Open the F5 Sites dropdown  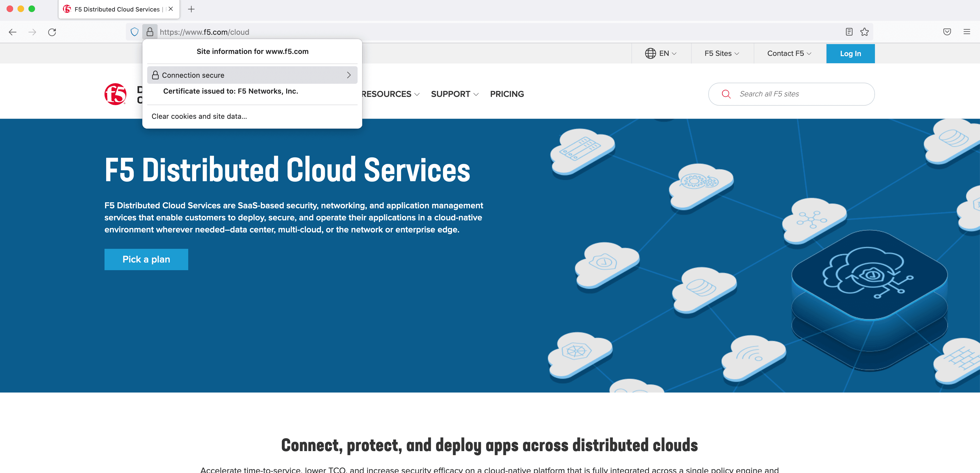(722, 54)
